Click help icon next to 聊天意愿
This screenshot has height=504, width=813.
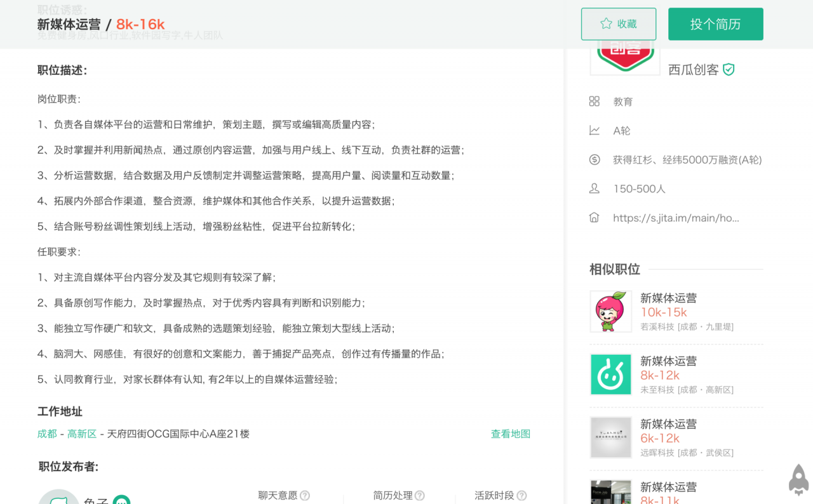(305, 496)
